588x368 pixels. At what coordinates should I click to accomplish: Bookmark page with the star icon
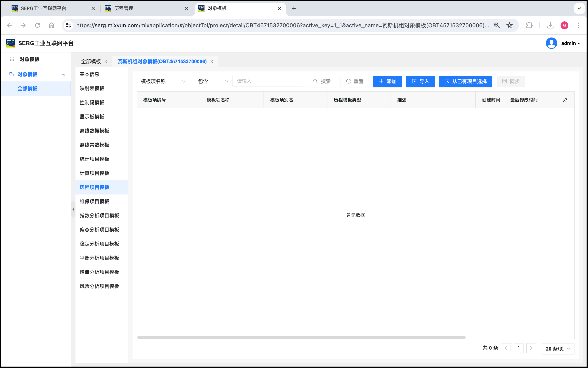pyautogui.click(x=510, y=25)
